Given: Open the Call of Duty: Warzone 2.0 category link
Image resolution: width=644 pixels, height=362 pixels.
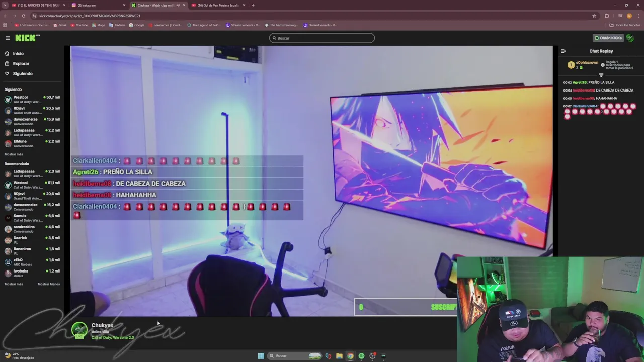Looking at the screenshot, I should tap(113, 337).
